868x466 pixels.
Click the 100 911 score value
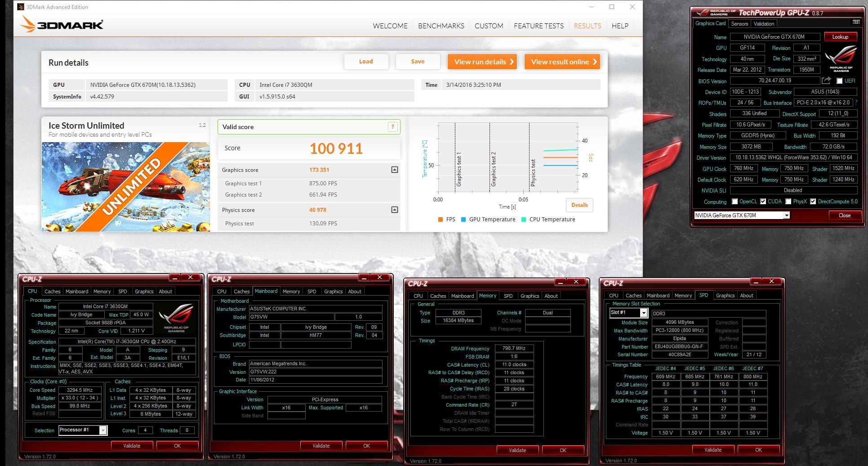coord(336,148)
